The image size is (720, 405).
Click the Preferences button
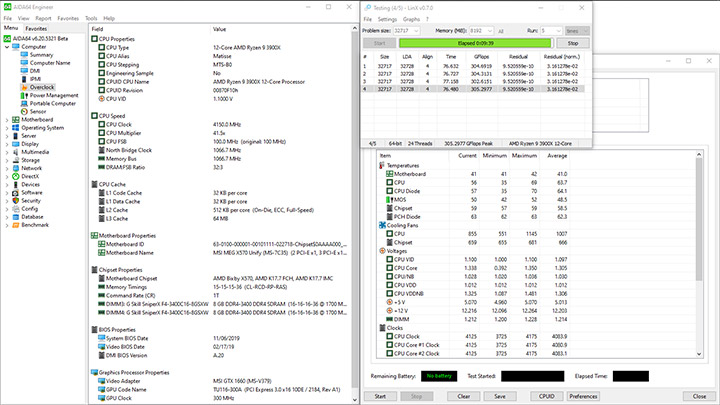[x=584, y=396]
